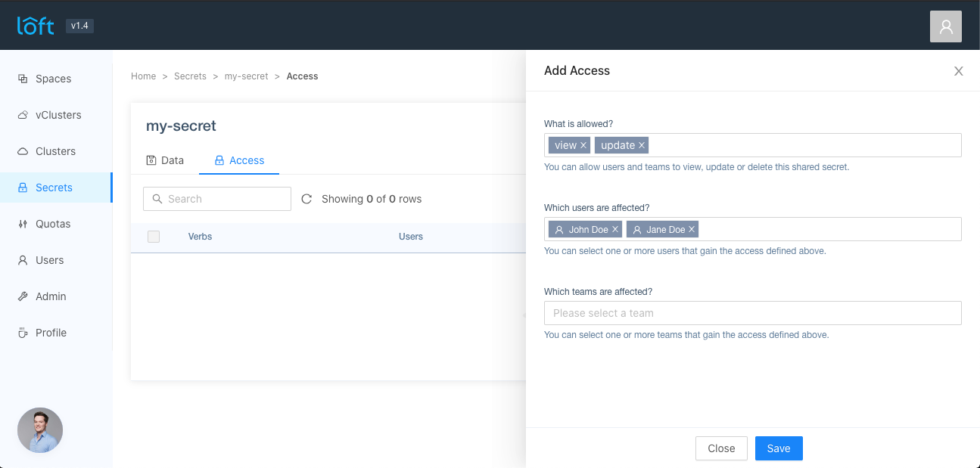Viewport: 980px width, 468px height.
Task: Open the 'Please select a team' dropdown
Action: [753, 313]
